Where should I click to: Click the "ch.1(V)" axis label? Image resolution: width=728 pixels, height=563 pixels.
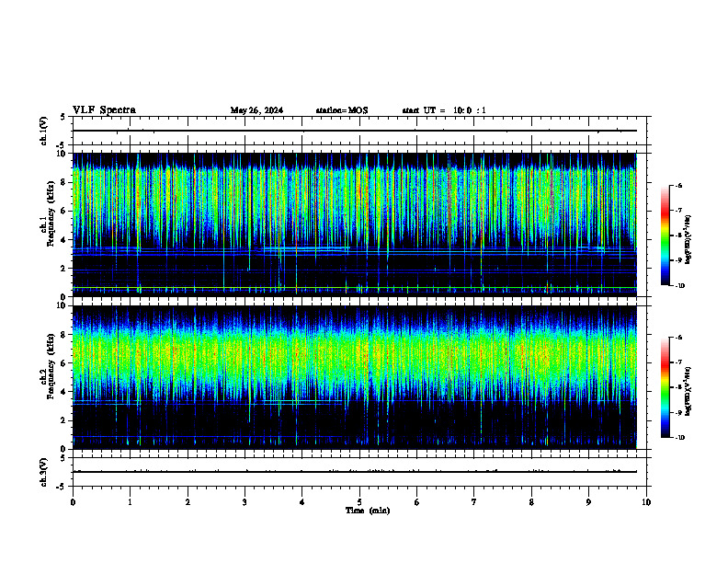[x=43, y=131]
